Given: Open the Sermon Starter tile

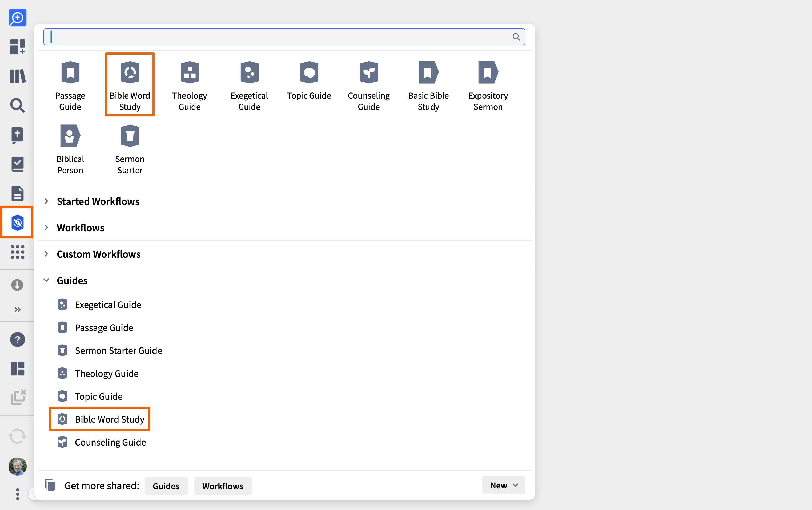Looking at the screenshot, I should (x=130, y=149).
